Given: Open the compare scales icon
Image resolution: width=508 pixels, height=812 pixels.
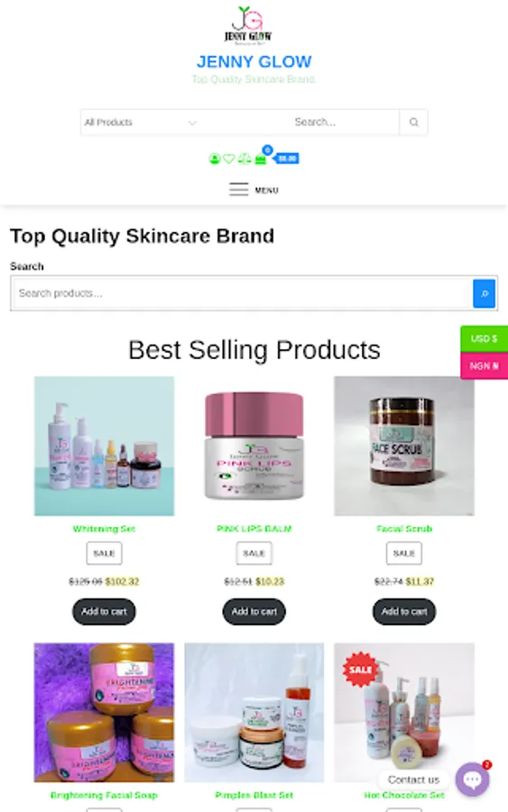Looking at the screenshot, I should tap(245, 159).
